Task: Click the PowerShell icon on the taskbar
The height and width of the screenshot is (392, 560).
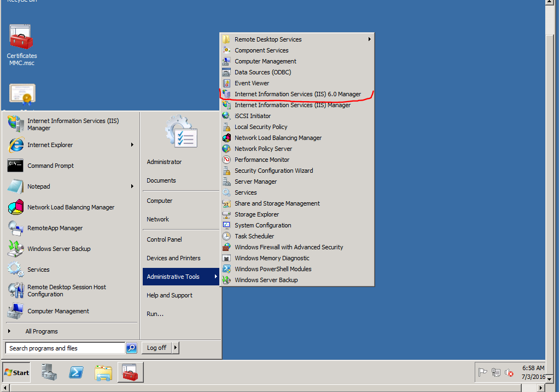Action: pos(76,372)
